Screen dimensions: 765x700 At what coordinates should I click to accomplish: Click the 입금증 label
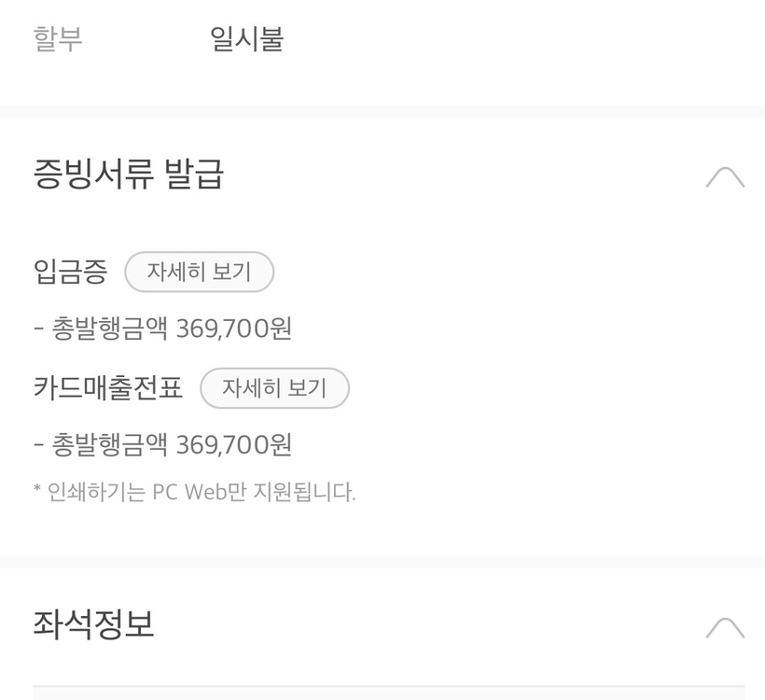pos(70,272)
